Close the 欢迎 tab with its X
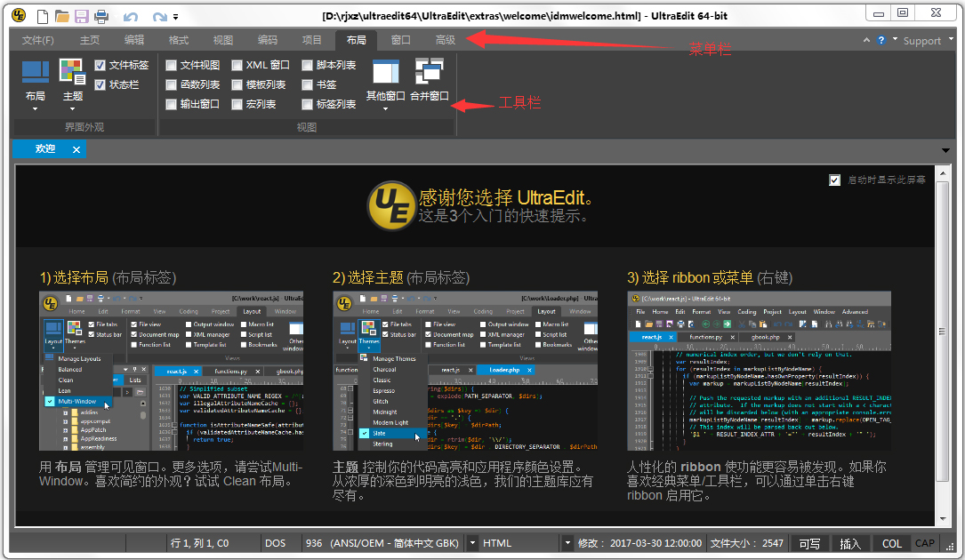This screenshot has width=965, height=560. [x=76, y=149]
